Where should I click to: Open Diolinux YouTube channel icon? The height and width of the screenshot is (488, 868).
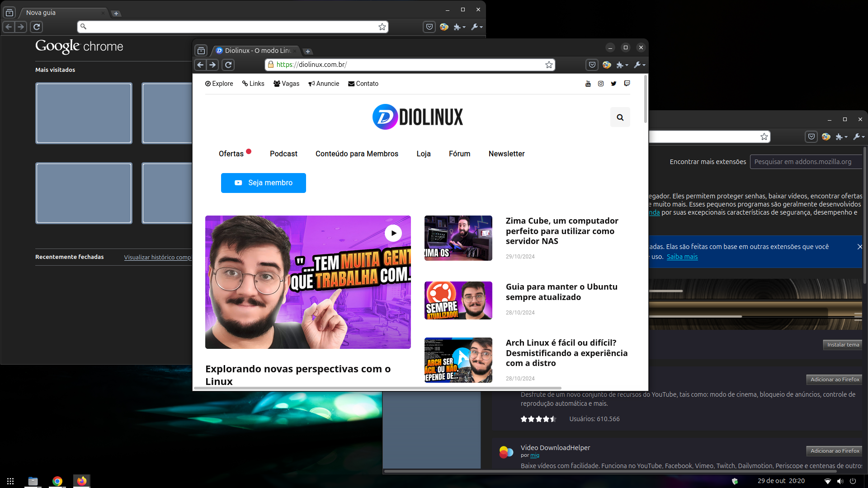(588, 84)
